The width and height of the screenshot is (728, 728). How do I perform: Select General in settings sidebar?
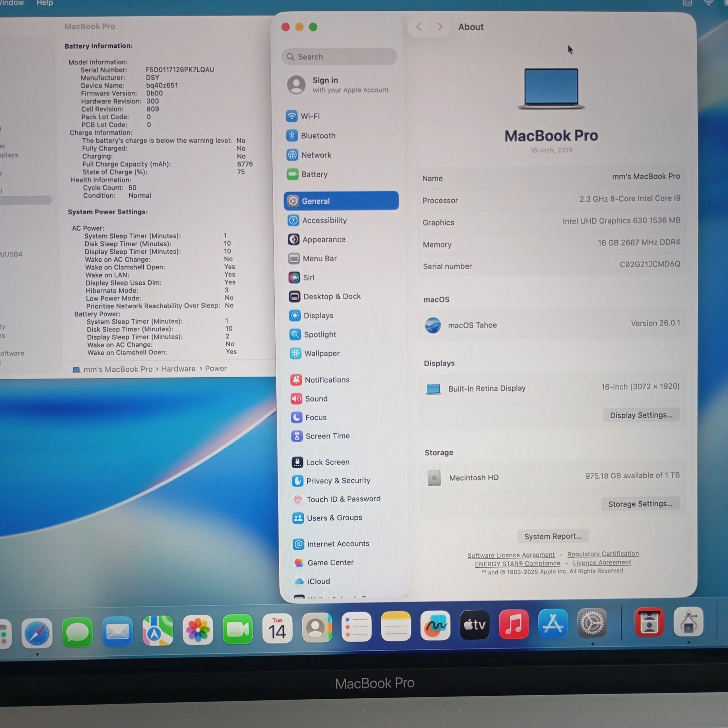[341, 201]
